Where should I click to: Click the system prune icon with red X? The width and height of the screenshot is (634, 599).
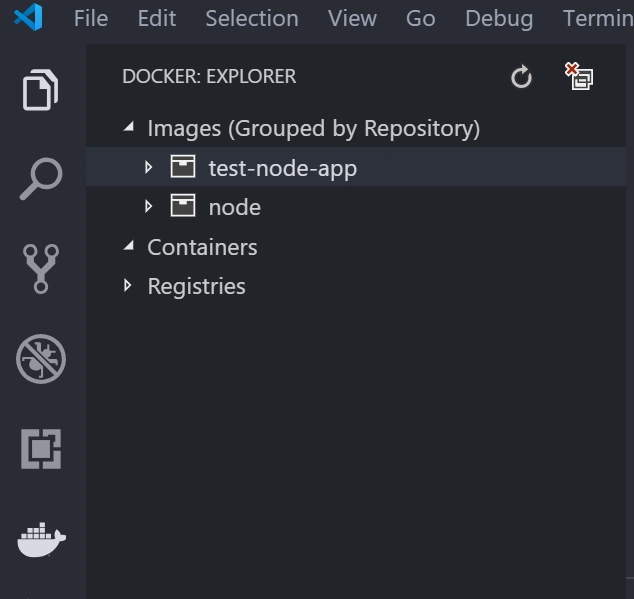point(579,76)
